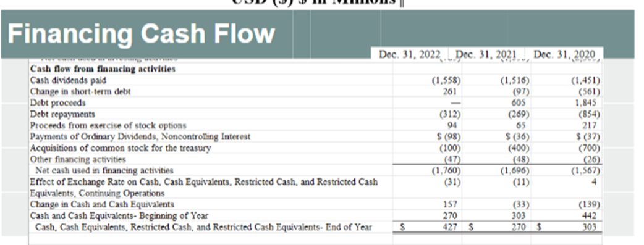
Task: Select the treasury stock value (400)
Action: click(x=519, y=147)
